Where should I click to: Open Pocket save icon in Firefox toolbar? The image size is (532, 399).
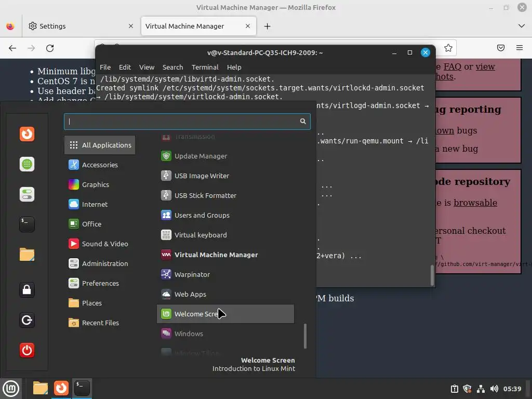tap(500, 48)
